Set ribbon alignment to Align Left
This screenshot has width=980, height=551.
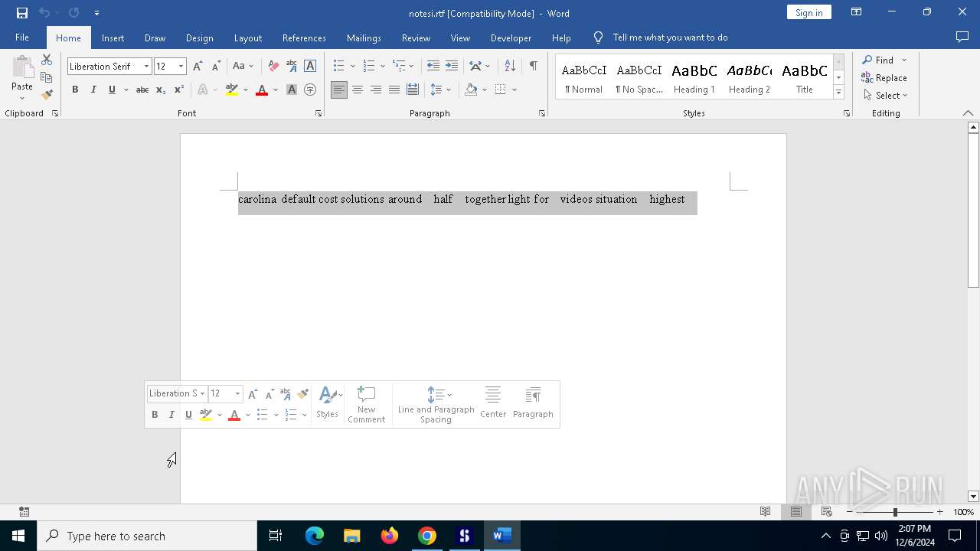339,90
